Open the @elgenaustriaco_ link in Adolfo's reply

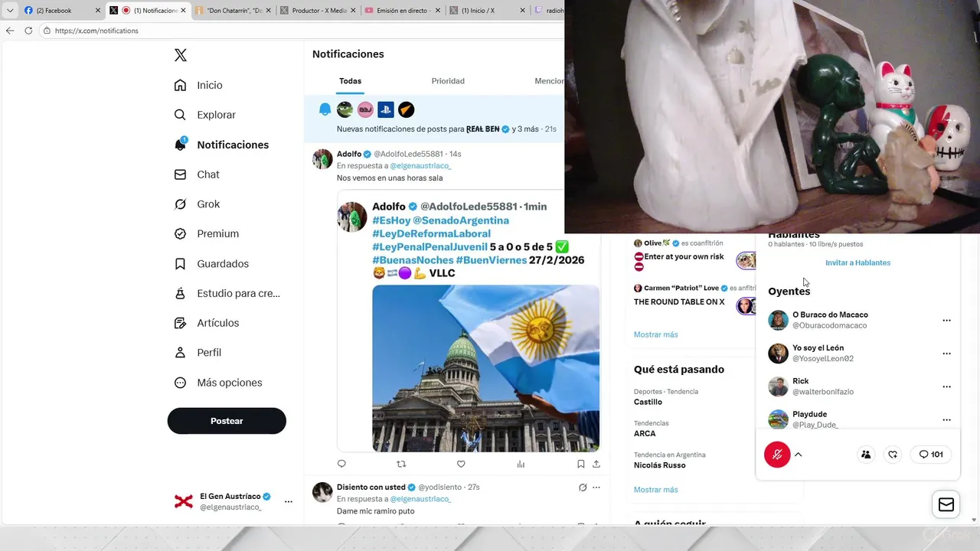(x=420, y=166)
